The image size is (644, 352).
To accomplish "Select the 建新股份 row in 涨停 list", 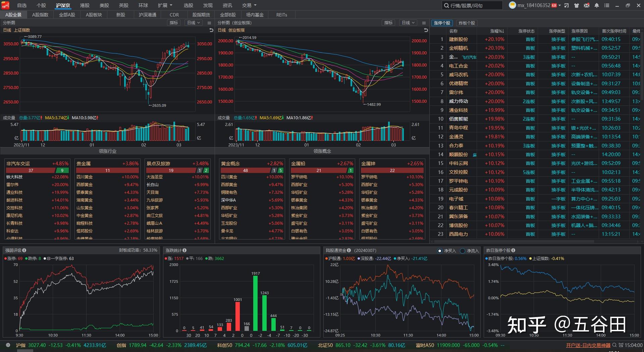I will pos(535,39).
